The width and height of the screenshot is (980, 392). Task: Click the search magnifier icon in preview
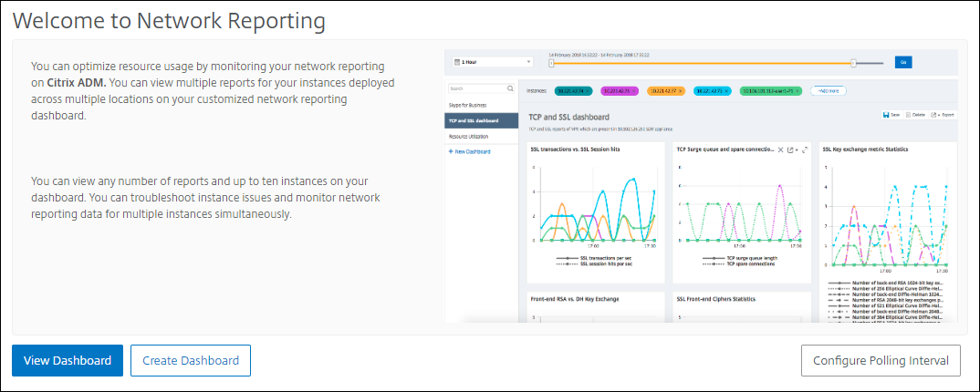tap(511, 88)
